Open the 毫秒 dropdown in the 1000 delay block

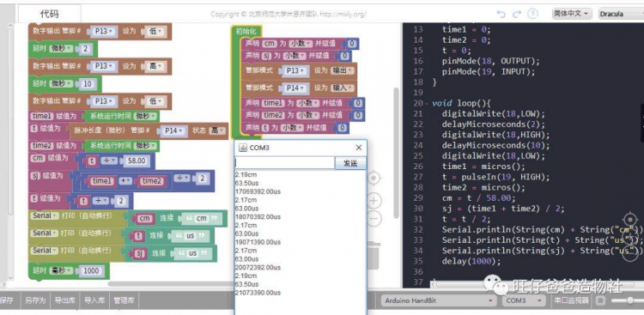[x=61, y=271]
